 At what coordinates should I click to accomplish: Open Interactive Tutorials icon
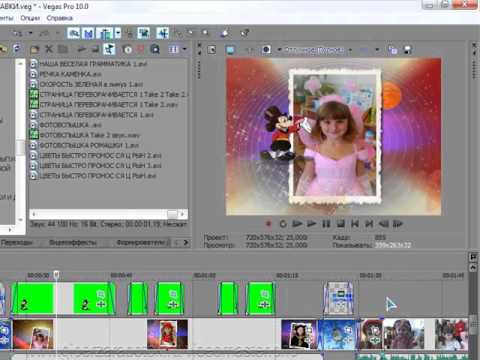(x=225, y=33)
